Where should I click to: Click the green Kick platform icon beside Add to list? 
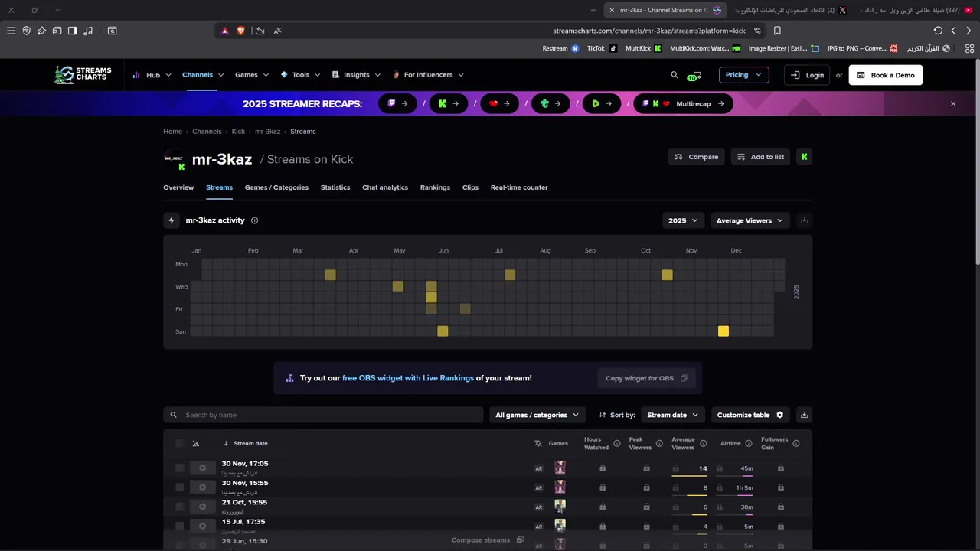[x=804, y=157]
